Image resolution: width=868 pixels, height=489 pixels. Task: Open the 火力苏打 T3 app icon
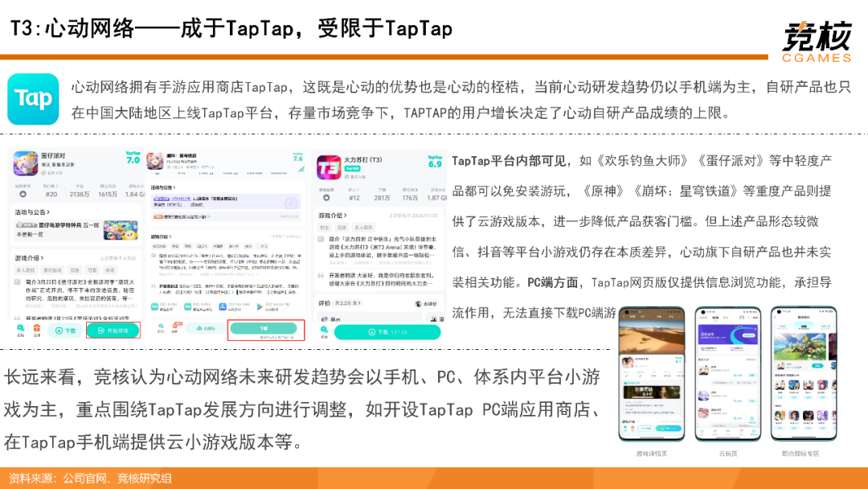(328, 167)
